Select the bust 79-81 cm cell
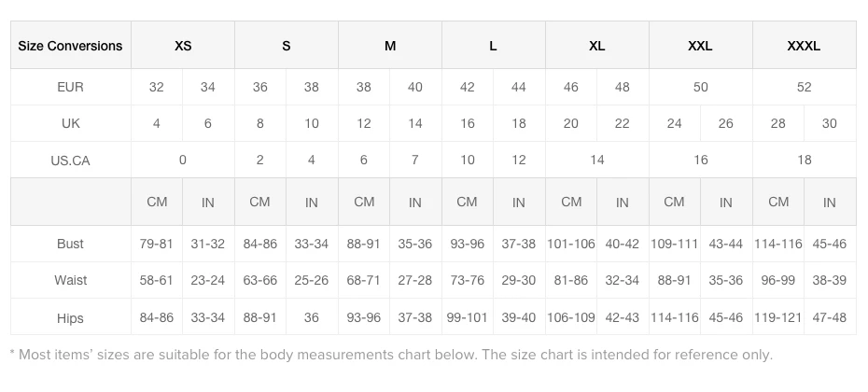The width and height of the screenshot is (868, 392). click(157, 244)
